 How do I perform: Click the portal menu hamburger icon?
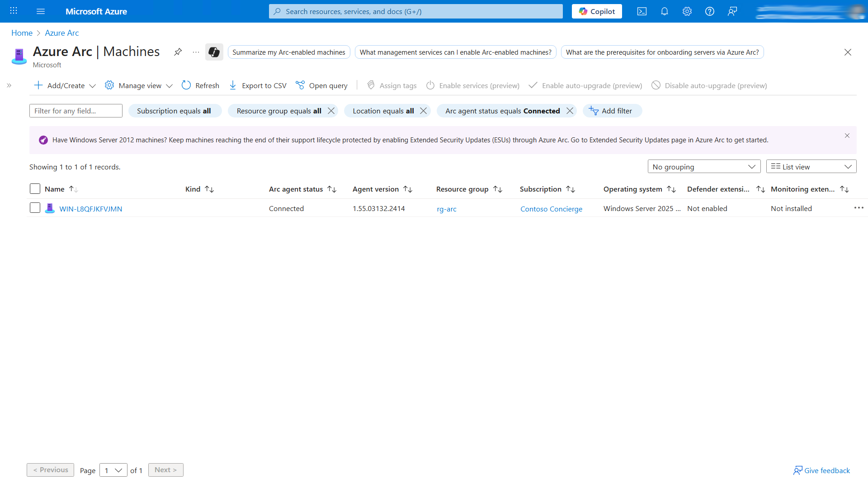[x=41, y=11]
